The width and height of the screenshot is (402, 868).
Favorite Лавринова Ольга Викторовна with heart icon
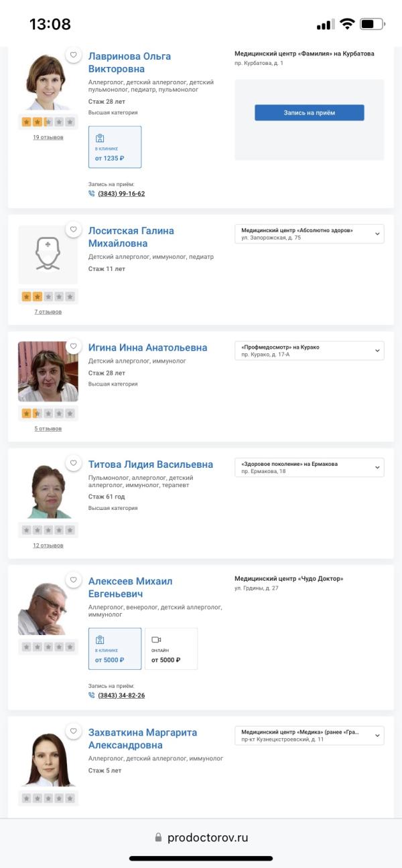coord(74,55)
